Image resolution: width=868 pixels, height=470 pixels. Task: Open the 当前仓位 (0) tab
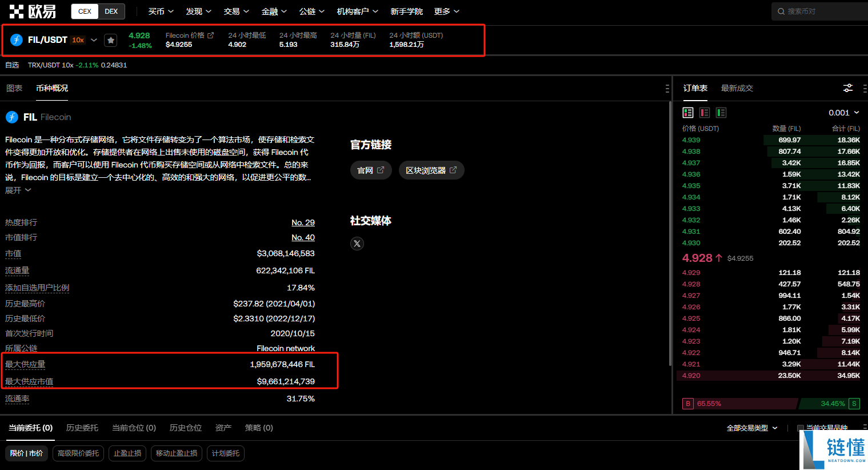(x=134, y=428)
